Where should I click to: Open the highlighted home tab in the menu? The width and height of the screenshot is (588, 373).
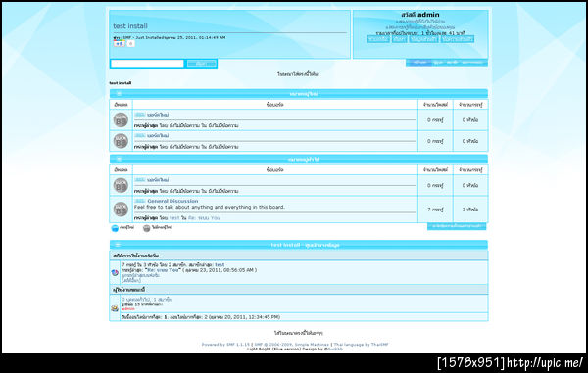tap(419, 63)
